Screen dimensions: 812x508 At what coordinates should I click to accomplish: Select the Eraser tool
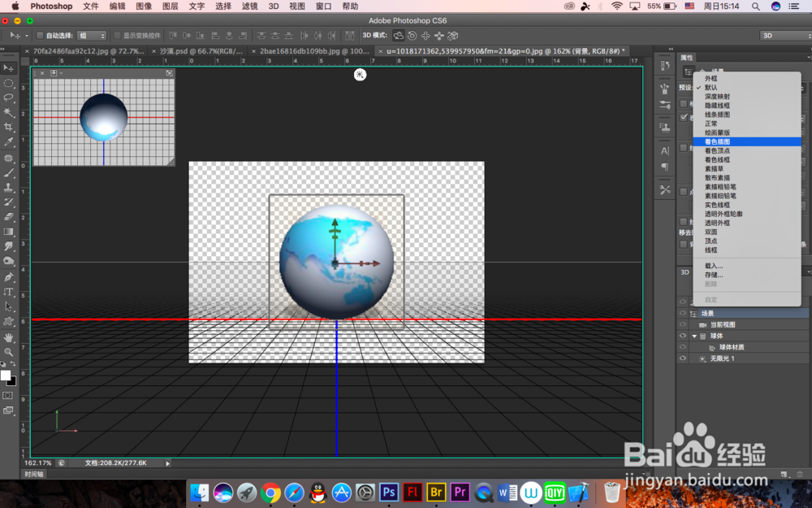point(8,217)
